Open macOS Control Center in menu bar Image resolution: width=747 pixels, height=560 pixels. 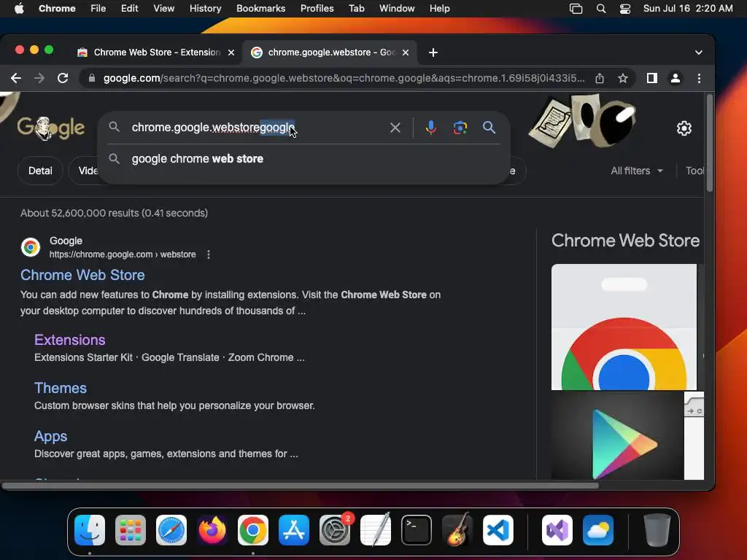[625, 9]
